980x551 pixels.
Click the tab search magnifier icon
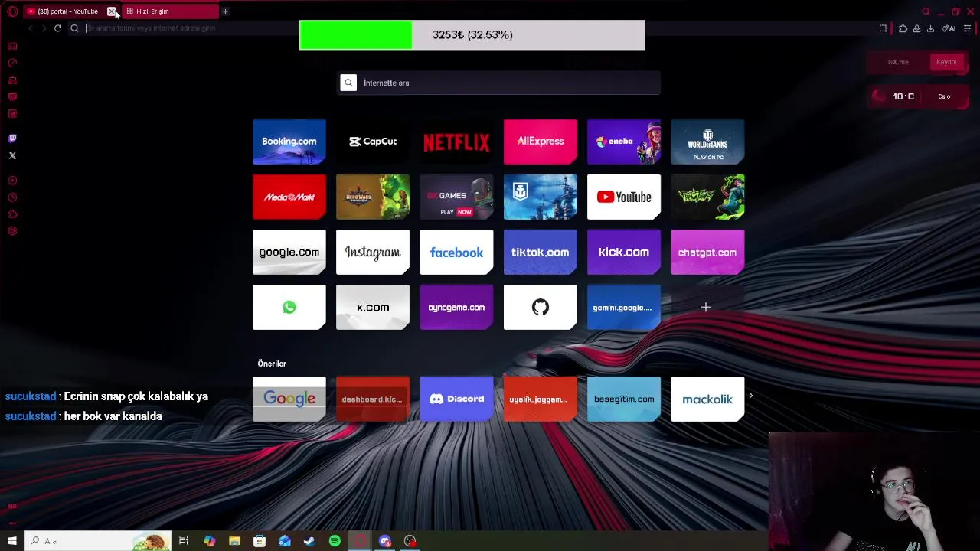tap(926, 11)
